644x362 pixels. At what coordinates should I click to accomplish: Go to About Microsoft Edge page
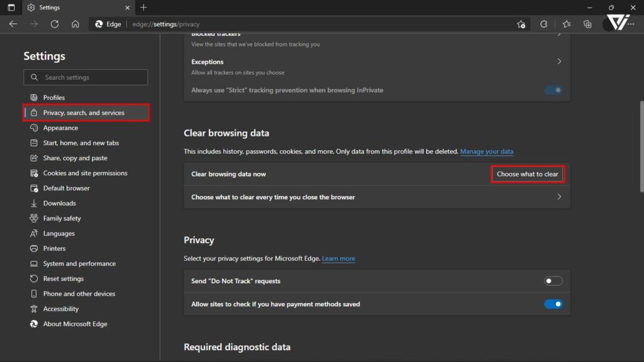(x=75, y=324)
